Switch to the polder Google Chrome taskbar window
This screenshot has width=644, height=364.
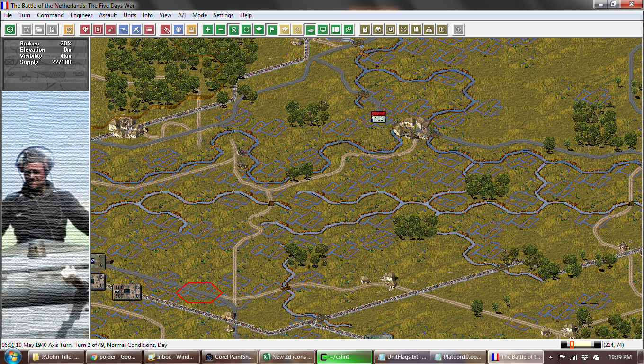tap(115, 357)
